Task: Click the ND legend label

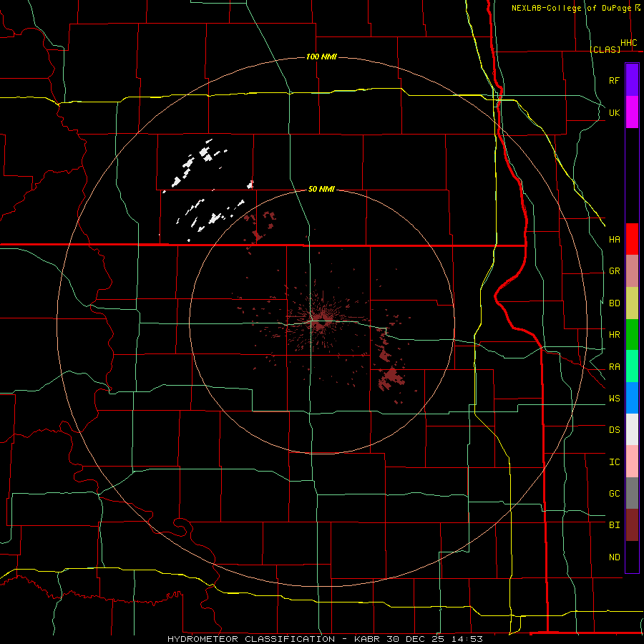Action: pyautogui.click(x=614, y=557)
